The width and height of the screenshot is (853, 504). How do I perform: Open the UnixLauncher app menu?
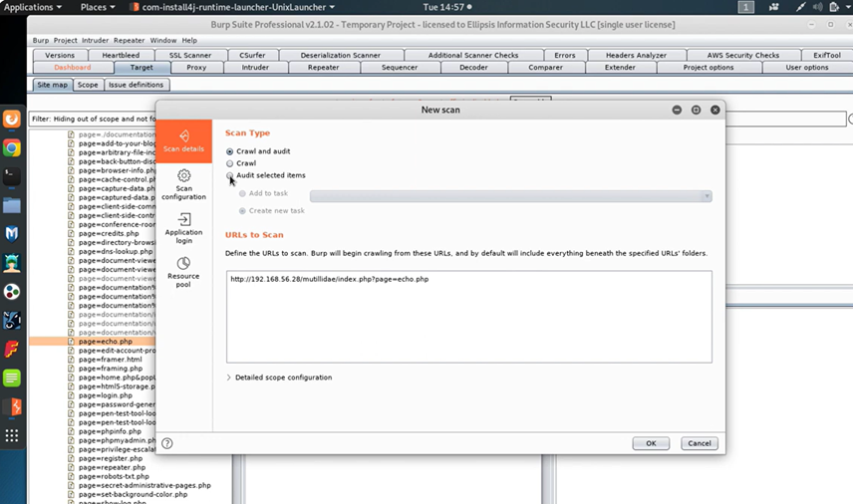(233, 7)
